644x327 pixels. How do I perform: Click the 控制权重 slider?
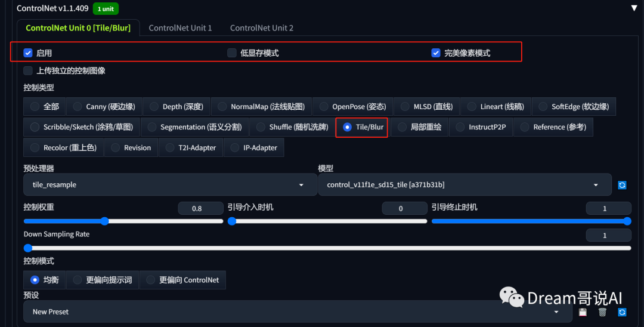click(123, 221)
